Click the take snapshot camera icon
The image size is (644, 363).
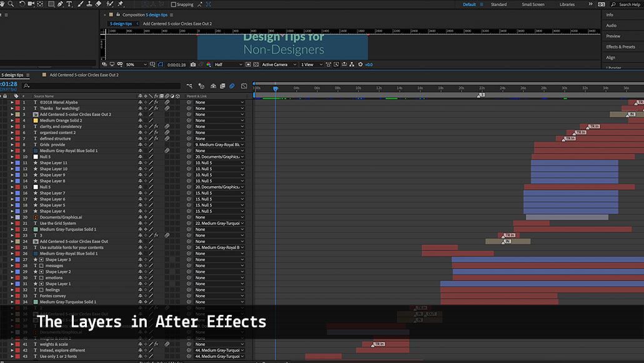193,64
